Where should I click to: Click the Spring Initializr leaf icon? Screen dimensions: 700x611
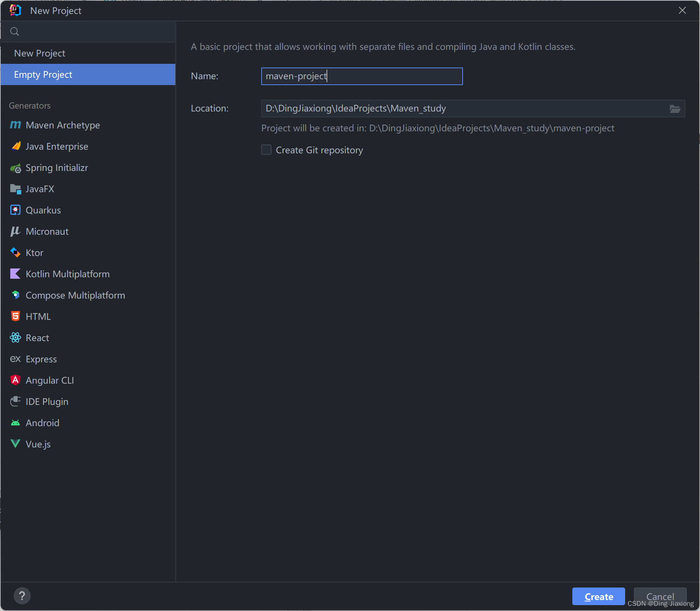pyautogui.click(x=15, y=168)
